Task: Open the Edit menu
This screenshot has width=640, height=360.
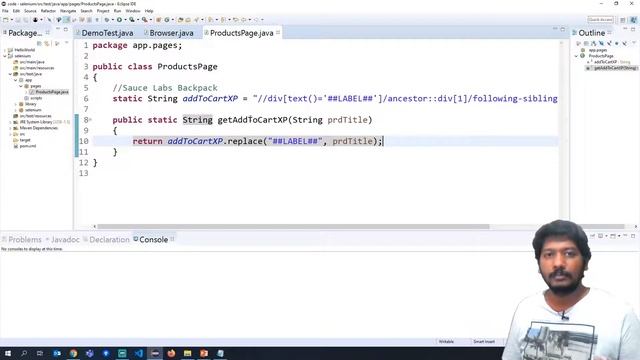Action: tap(16, 11)
